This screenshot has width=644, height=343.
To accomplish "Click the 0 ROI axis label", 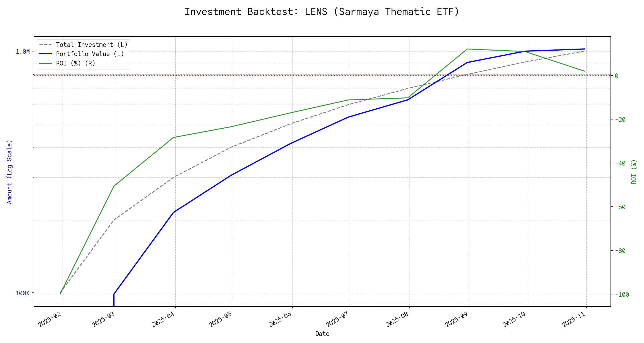I will 617,76.
